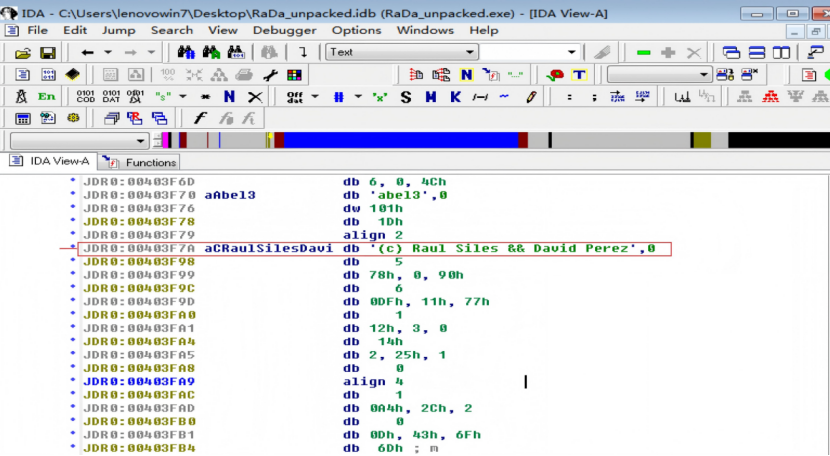This screenshot has height=456, width=830.
Task: Rename with the blue N icon
Action: [229, 96]
